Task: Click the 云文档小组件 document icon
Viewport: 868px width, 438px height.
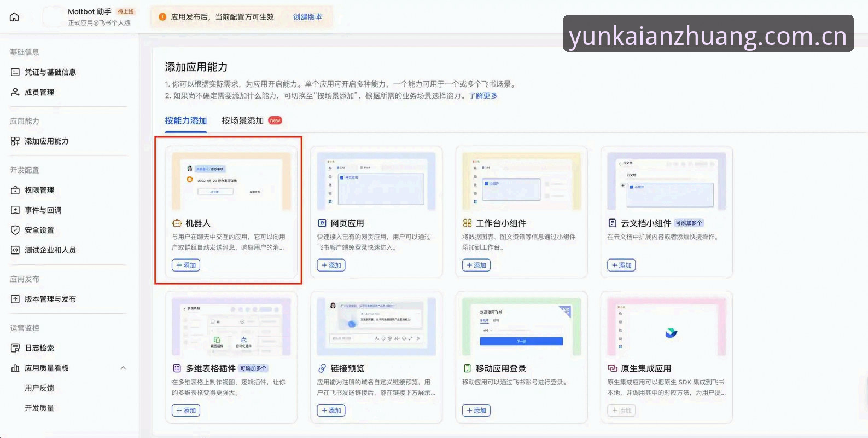Action: pos(613,223)
